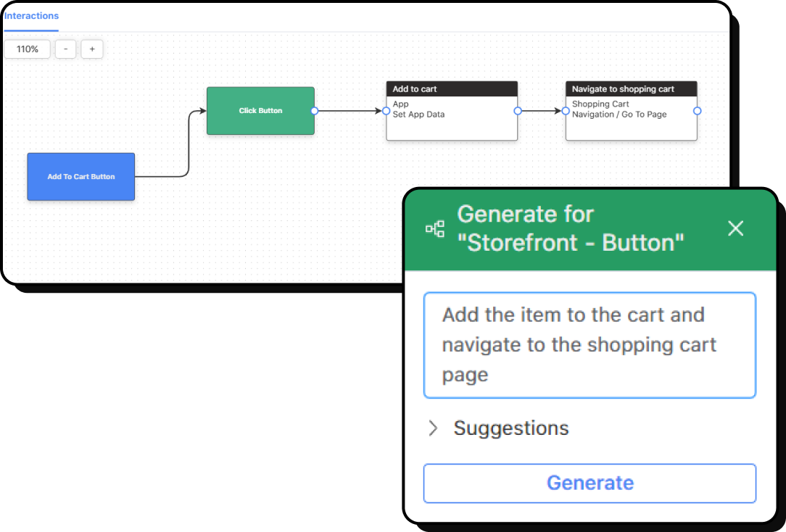Close the Generate for Storefront dialog
Image resolution: width=786 pixels, height=532 pixels.
point(735,229)
